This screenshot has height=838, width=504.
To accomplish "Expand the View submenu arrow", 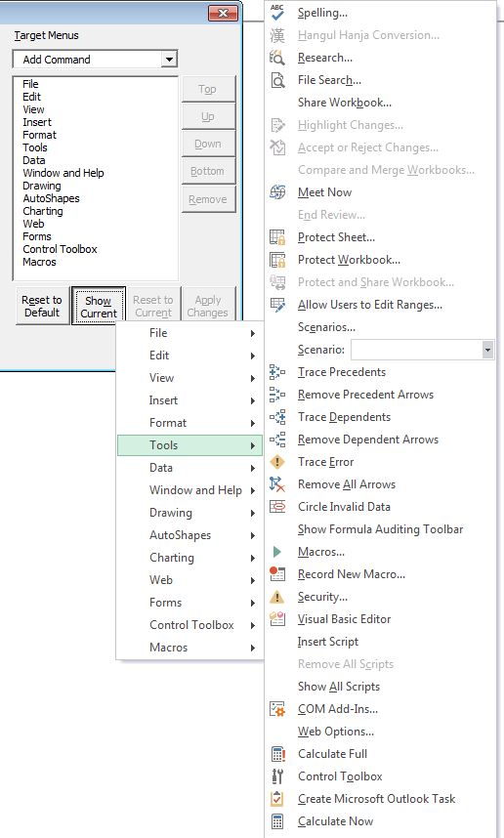I will coord(253,378).
